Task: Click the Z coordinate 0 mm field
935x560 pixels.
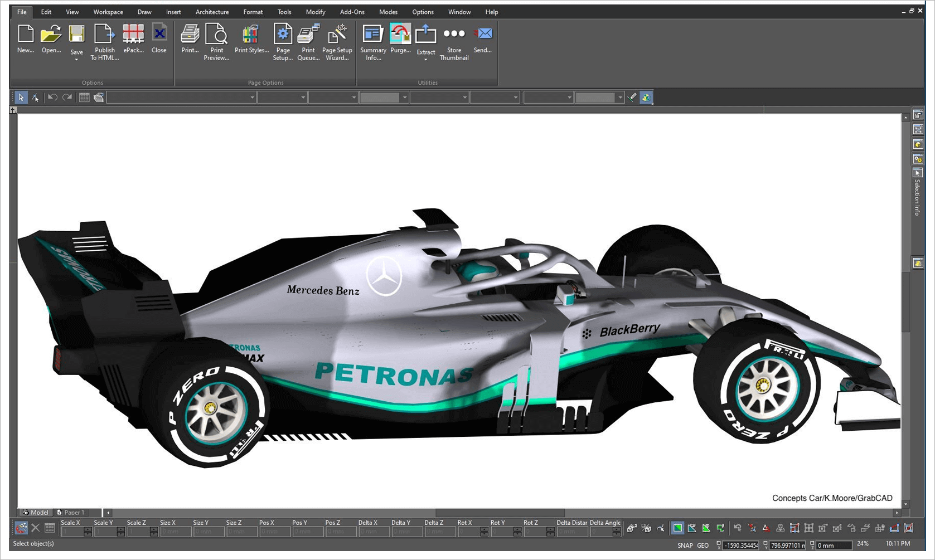Action: (834, 546)
